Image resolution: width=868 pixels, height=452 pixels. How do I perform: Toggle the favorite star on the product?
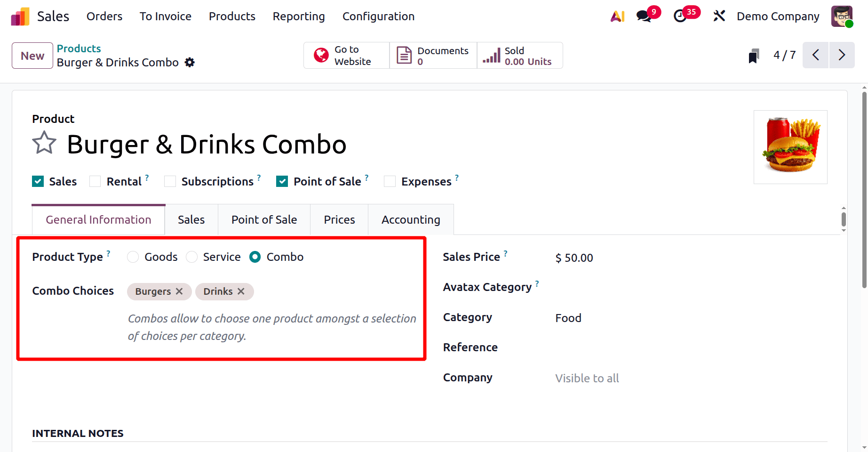click(x=44, y=143)
